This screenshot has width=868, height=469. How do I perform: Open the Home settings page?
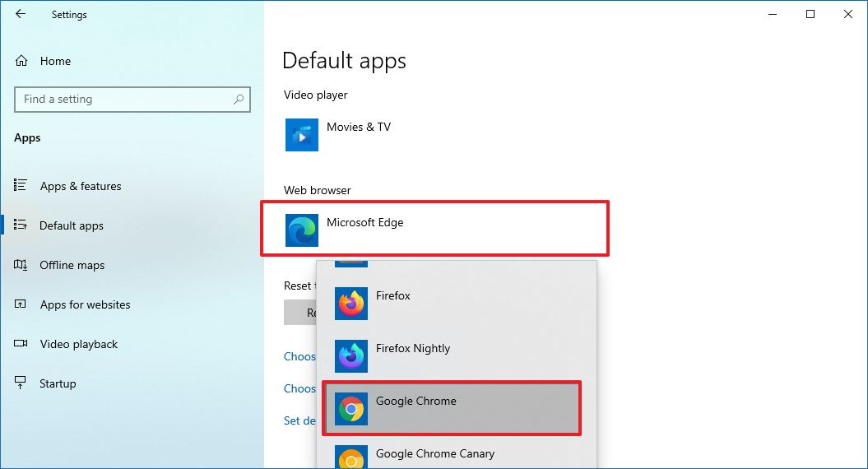[55, 61]
